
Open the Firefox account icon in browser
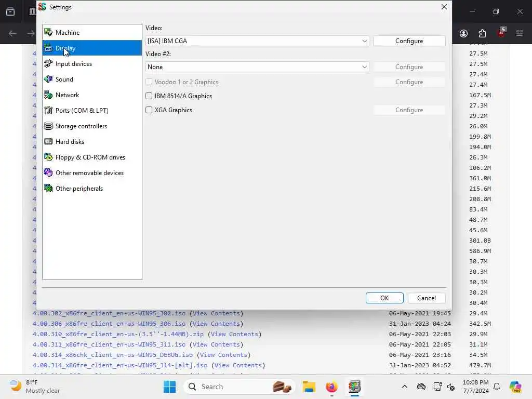click(x=463, y=33)
